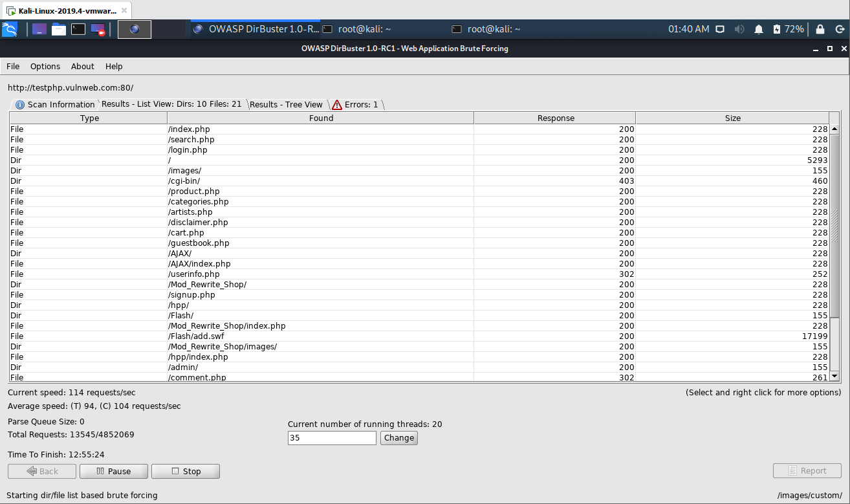The image size is (850, 504).
Task: Click the target URL http://testphp.vulnweb.com:80/
Action: pos(71,88)
